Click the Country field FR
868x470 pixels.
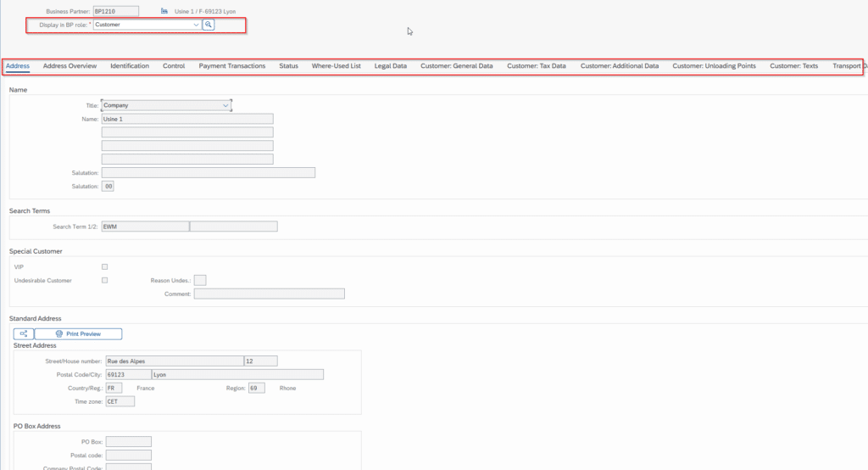(x=114, y=388)
